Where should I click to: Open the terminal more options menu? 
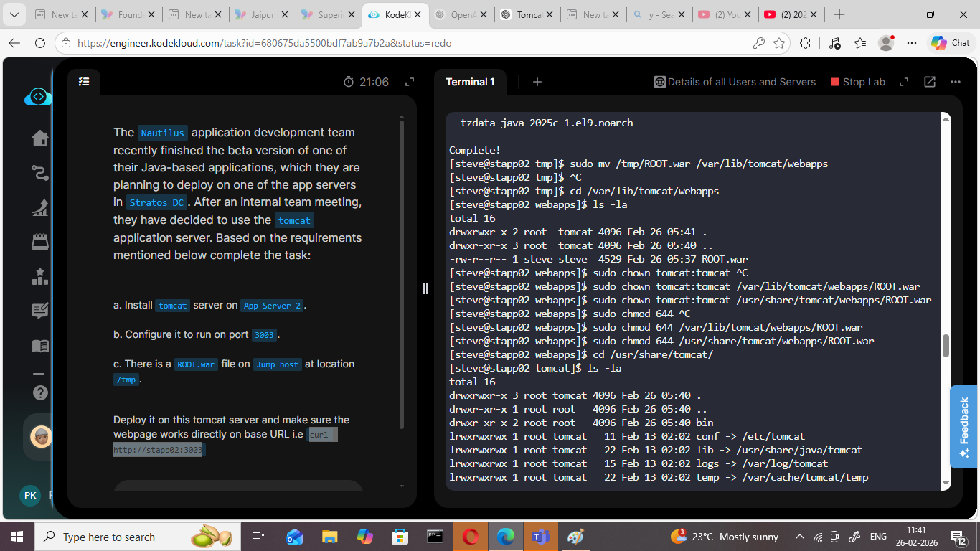click(955, 82)
